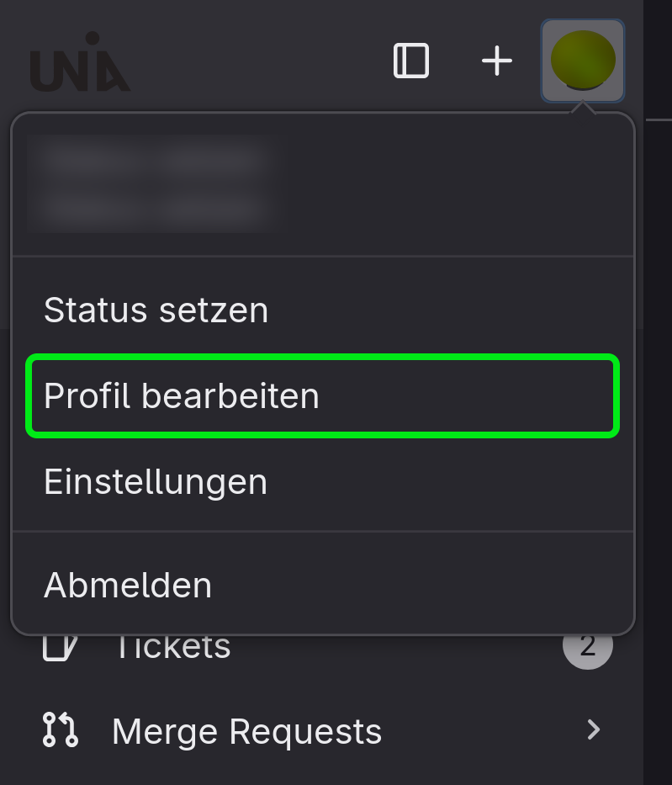Select "Status setzen" from the user menu
Screen dimensions: 672x785
156,310
